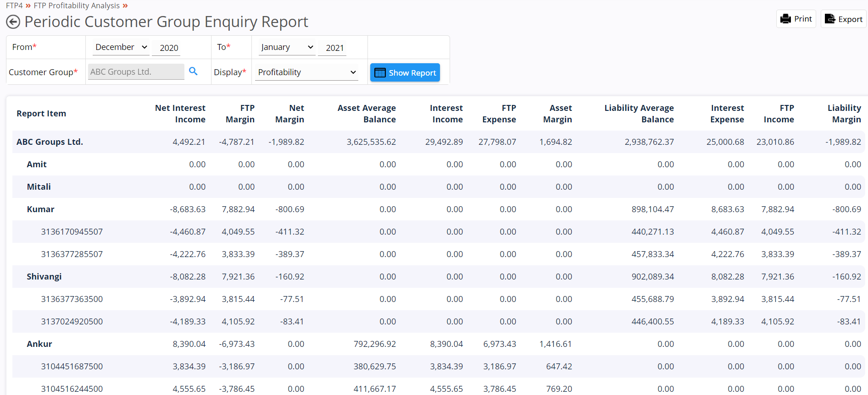Image resolution: width=868 pixels, height=395 pixels.
Task: Click Ankur's asset balance 792,296.92
Action: tap(375, 344)
